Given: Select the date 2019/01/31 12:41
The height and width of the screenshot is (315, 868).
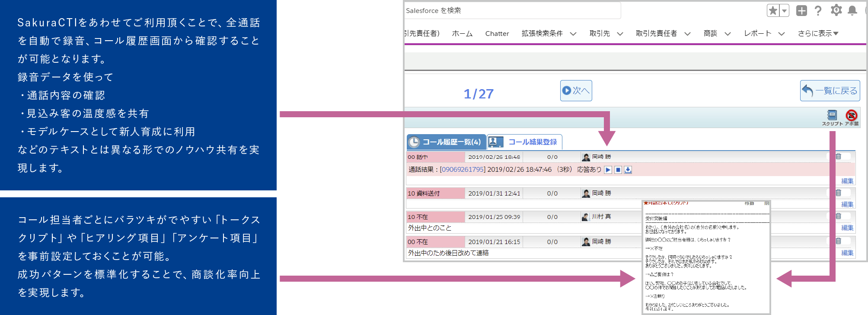Looking at the screenshot, I should coord(494,193).
